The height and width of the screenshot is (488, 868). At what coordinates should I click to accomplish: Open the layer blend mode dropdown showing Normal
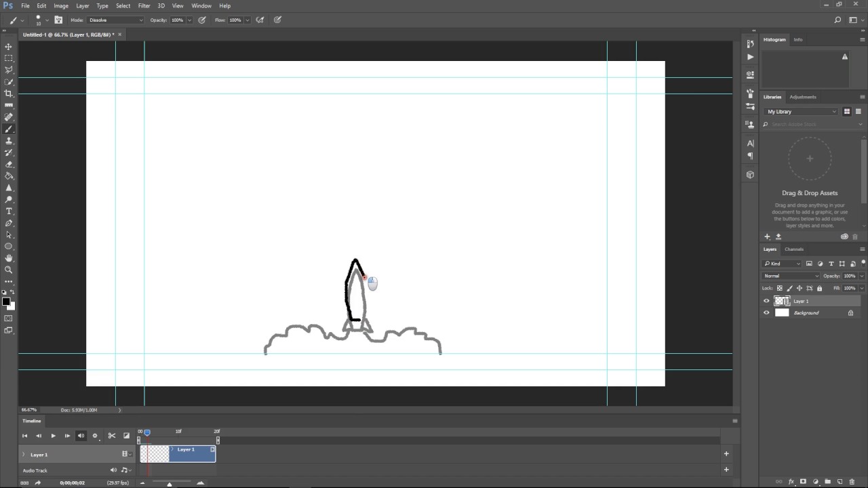tap(791, 276)
